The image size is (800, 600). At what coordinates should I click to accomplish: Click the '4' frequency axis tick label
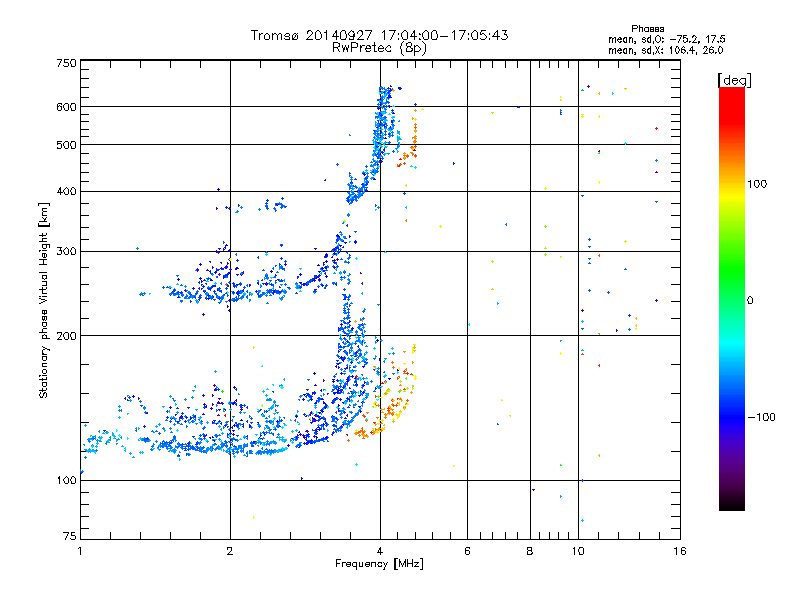coord(380,551)
